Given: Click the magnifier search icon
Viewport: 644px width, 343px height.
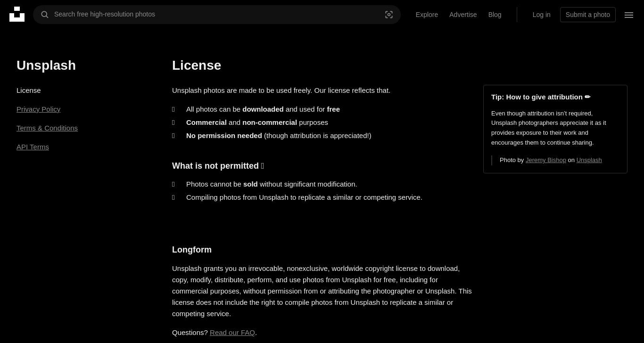Looking at the screenshot, I should (45, 15).
